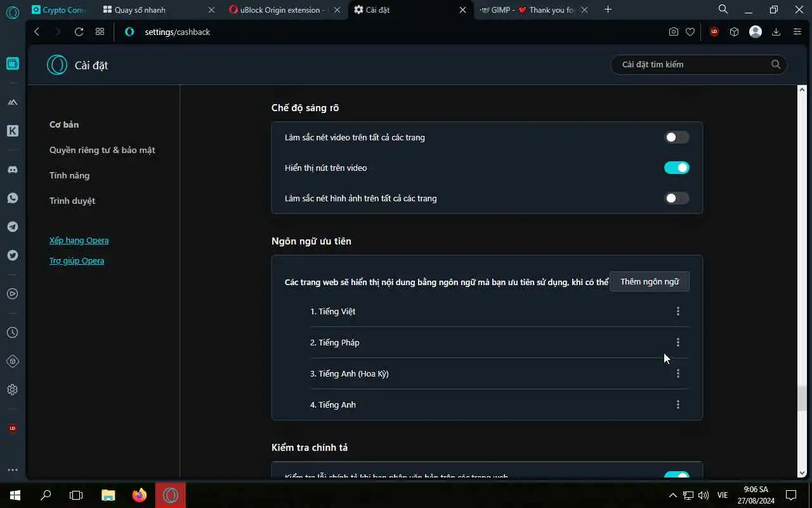This screenshot has height=508, width=812.
Task: Toggle Làm sắc nét hình ảnh switch
Action: 676,198
